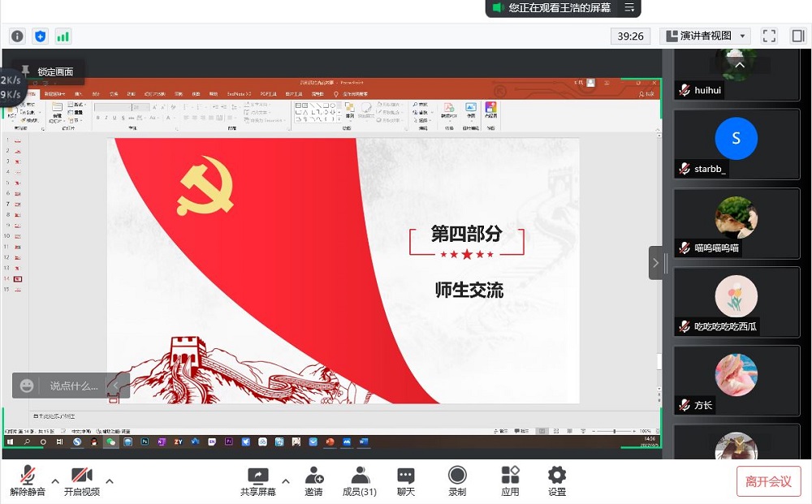This screenshot has height=504, width=812.
Task: Expand share screen options arrow
Action: (285, 481)
